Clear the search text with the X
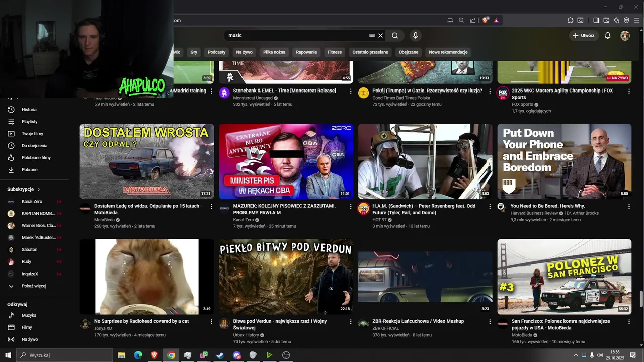Image resolution: width=644 pixels, height=362 pixels. click(381, 36)
